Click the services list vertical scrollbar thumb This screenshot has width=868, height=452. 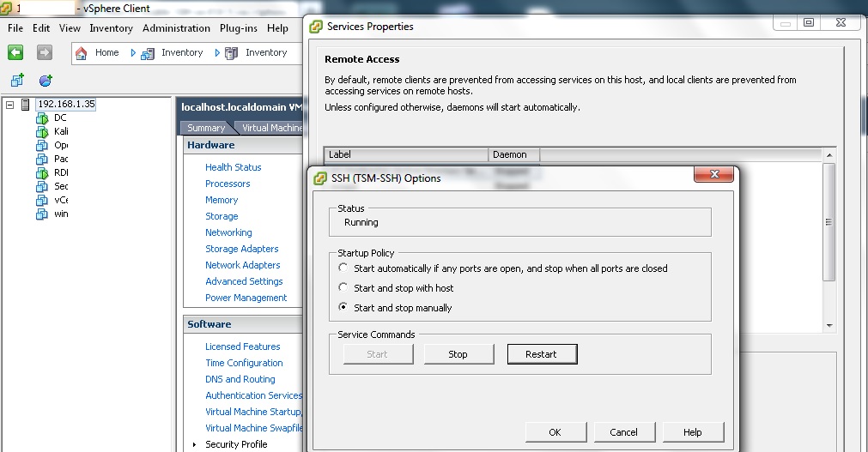(x=829, y=221)
